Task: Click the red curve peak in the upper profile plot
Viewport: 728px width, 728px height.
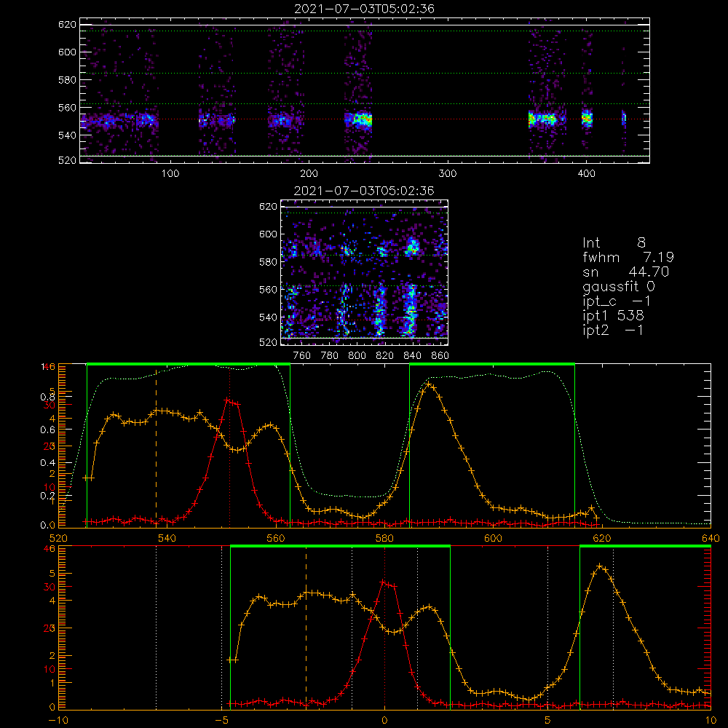Action: [227, 400]
